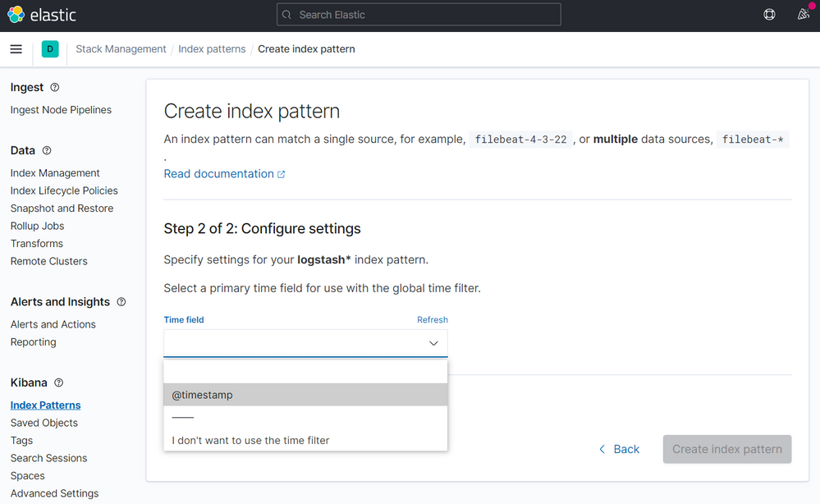820x504 pixels.
Task: Toggle the Time field dropdown chevron
Action: [x=433, y=343]
